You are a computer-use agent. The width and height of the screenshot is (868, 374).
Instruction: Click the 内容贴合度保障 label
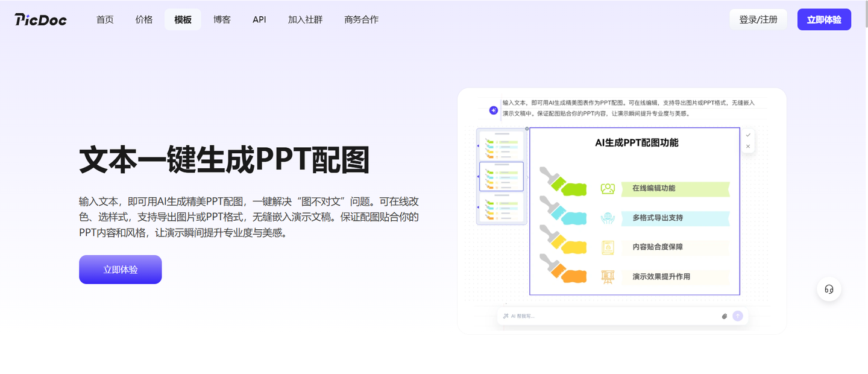point(658,247)
